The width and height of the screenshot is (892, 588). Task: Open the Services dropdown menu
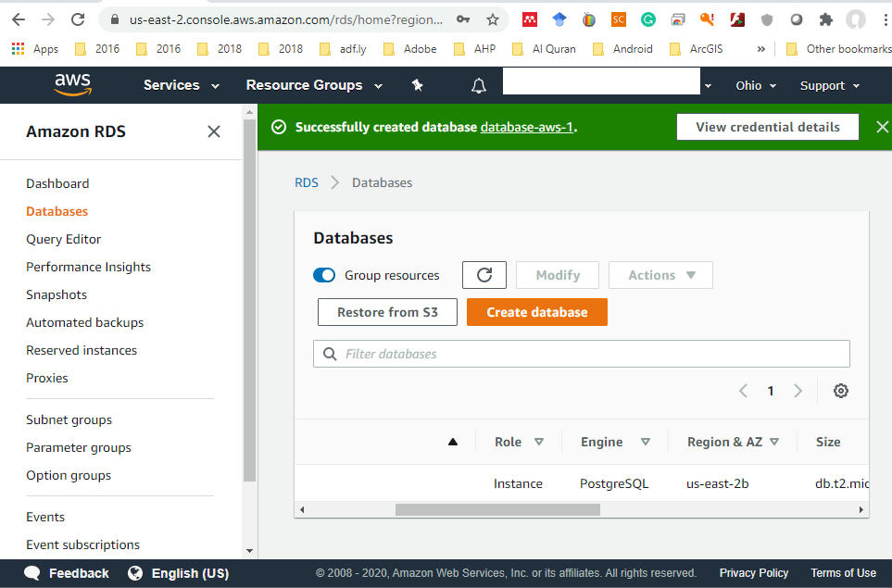click(x=181, y=85)
